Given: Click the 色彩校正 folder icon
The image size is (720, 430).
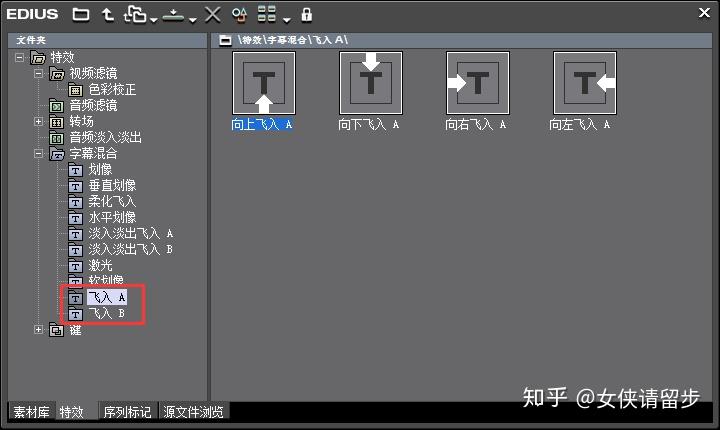Looking at the screenshot, I should pos(75,90).
